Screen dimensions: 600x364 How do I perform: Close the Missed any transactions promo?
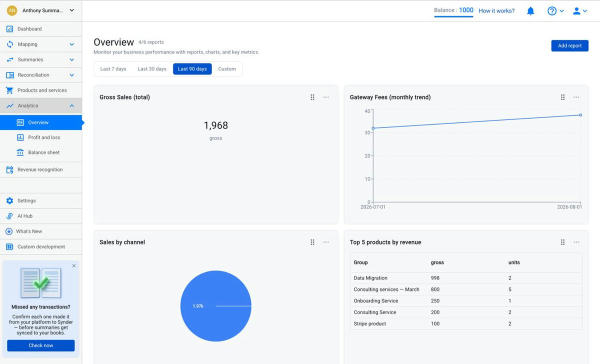(74, 266)
